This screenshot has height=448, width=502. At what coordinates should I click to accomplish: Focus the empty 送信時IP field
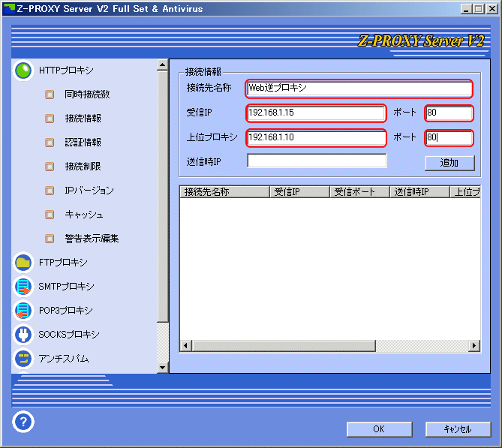(x=317, y=161)
